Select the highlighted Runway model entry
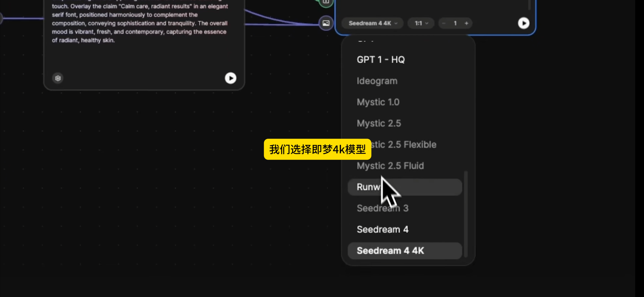644x297 pixels. coord(405,187)
